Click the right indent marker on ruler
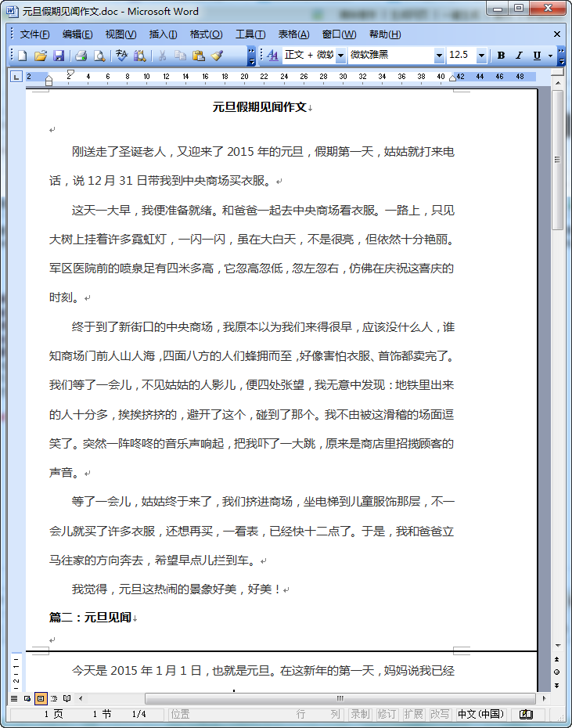 [x=453, y=79]
